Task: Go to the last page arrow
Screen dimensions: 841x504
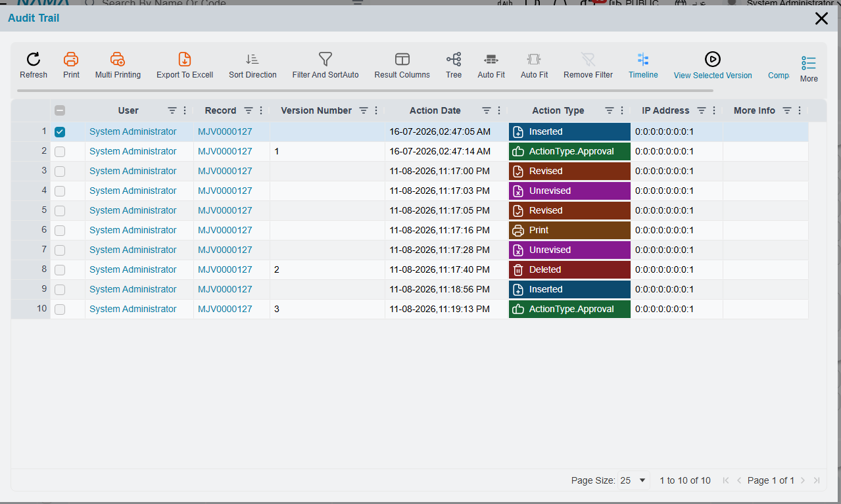Action: (x=817, y=480)
